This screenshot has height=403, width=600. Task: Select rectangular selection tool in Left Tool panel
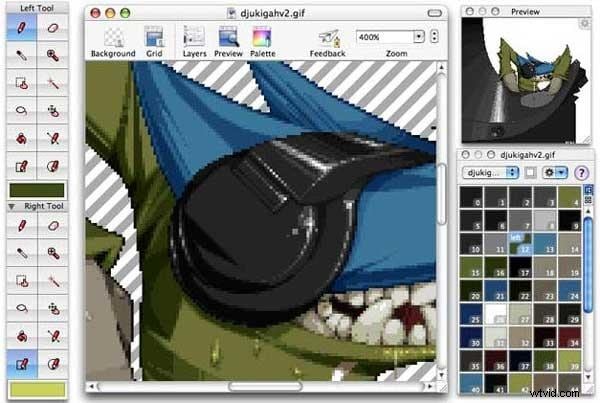22,83
